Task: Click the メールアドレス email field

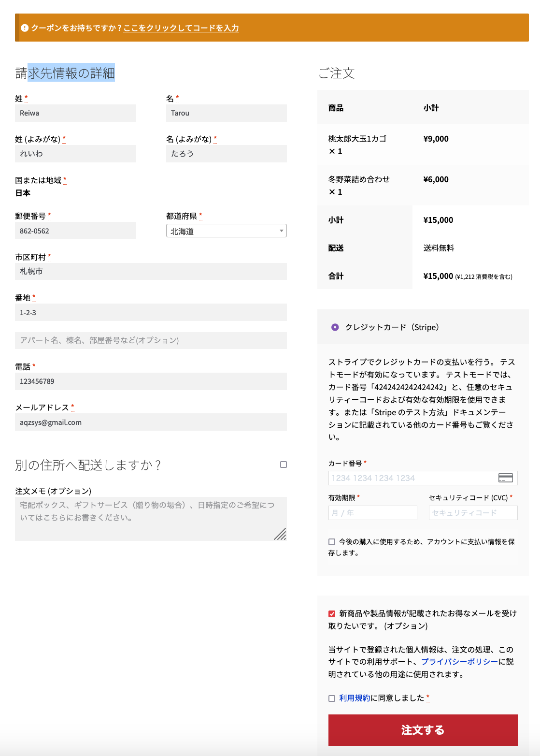Action: [x=151, y=422]
